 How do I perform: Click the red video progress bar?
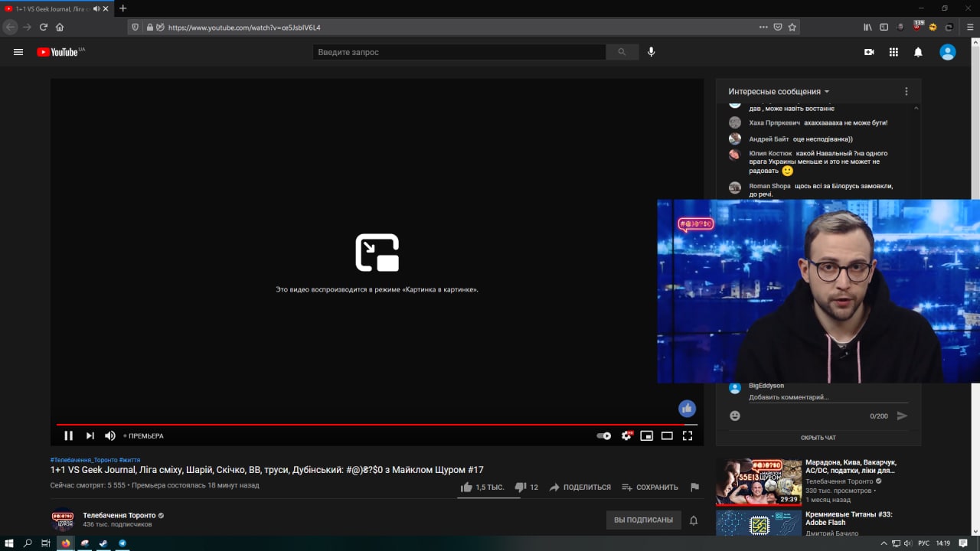pyautogui.click(x=377, y=424)
